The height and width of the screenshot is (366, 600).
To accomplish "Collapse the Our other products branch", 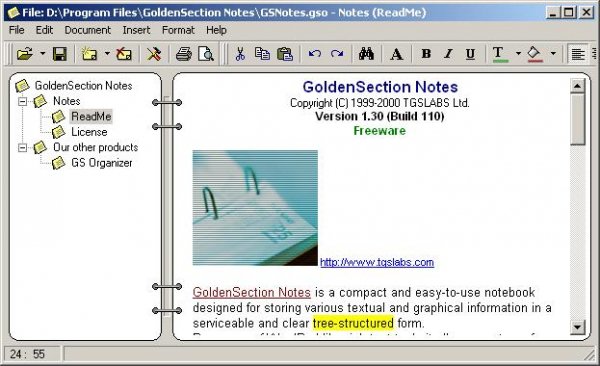I will coord(23,147).
